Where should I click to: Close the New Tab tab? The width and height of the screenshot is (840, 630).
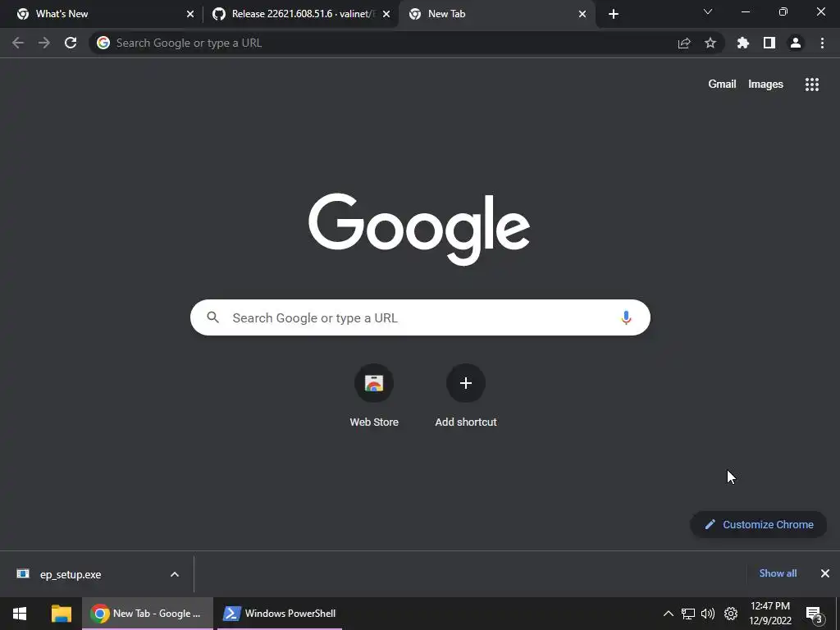click(x=582, y=14)
